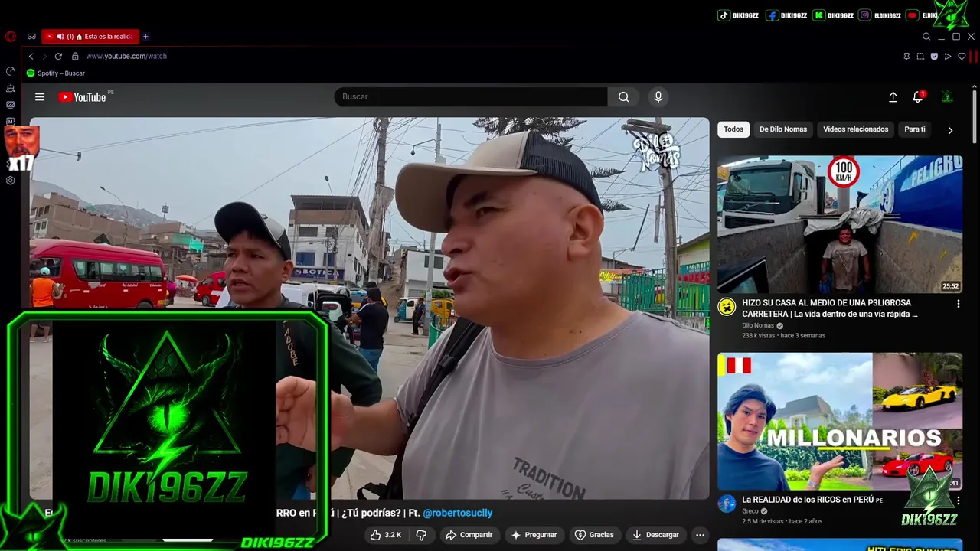
Task: Click the page vertical scrollbar
Action: tap(975, 115)
